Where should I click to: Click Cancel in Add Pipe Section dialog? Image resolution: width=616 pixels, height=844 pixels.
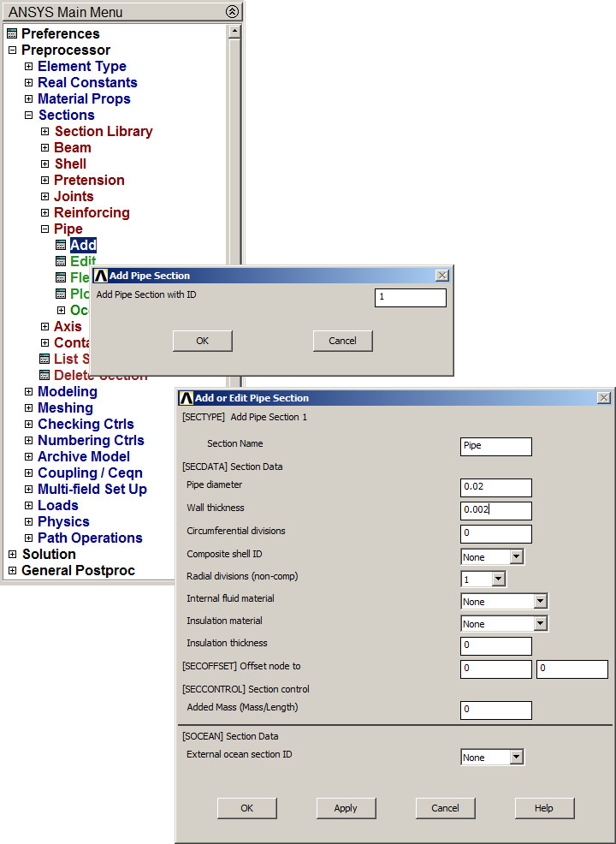tap(343, 341)
